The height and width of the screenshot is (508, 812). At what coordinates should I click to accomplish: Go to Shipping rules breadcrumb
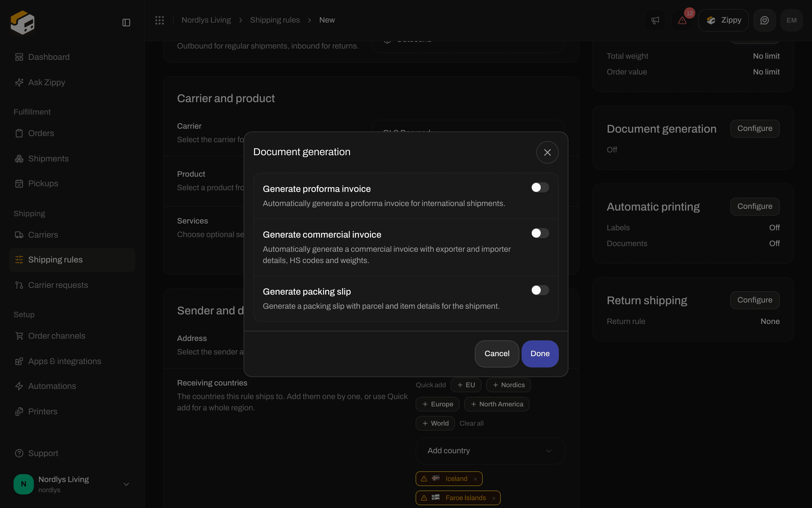pyautogui.click(x=275, y=20)
